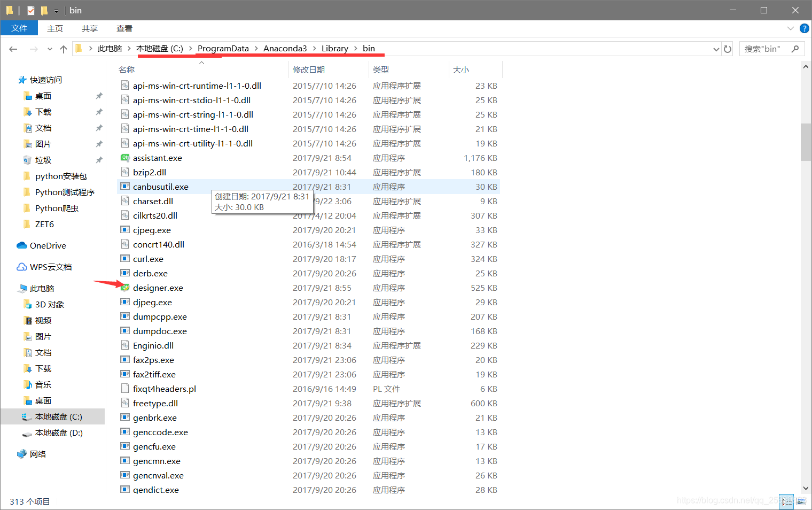Switch to large icons view layout

point(801,501)
